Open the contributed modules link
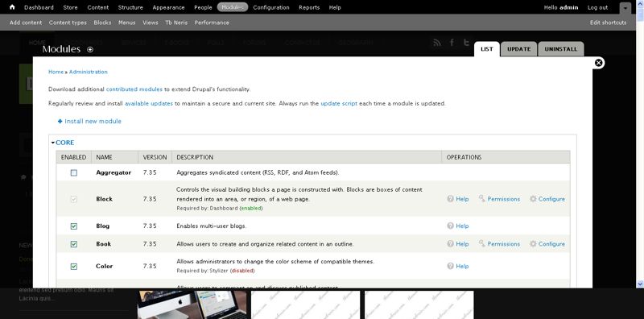 (134, 89)
